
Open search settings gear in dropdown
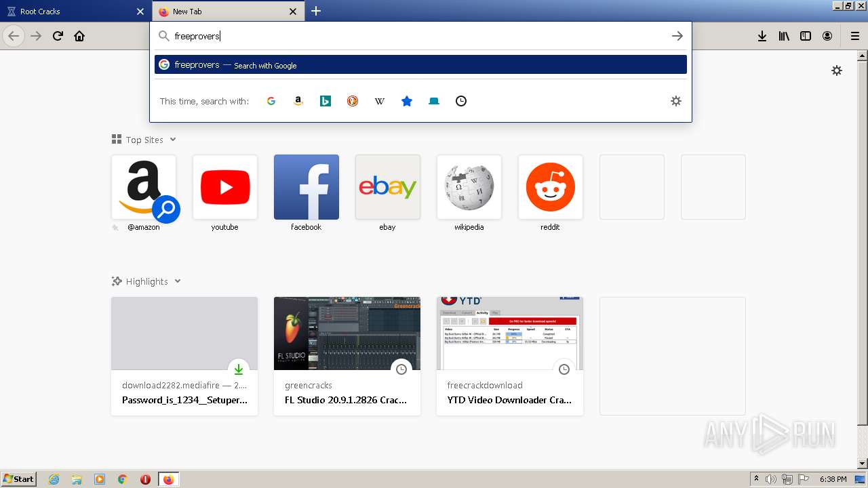(x=675, y=101)
